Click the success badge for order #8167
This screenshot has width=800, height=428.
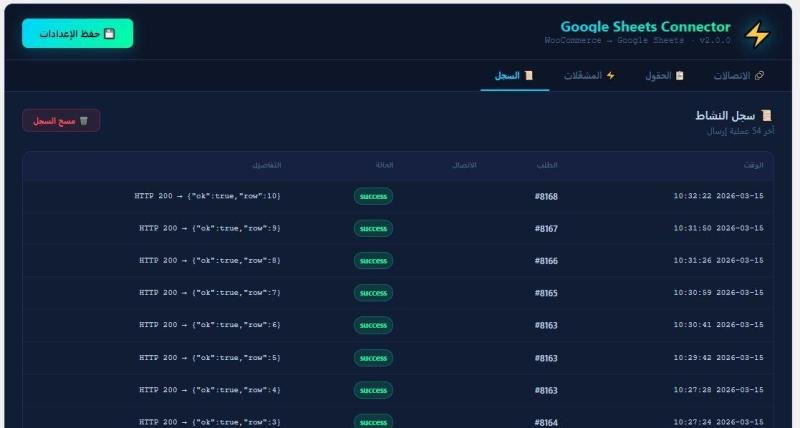pyautogui.click(x=373, y=229)
